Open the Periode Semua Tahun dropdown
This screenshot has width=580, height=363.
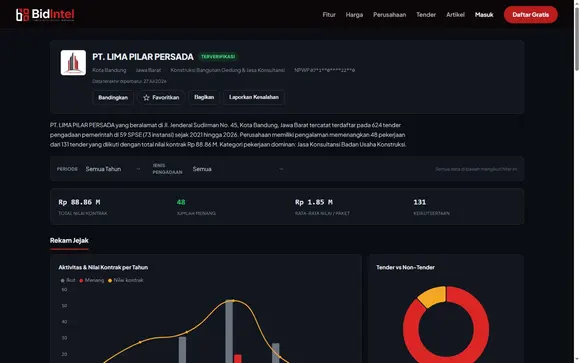(x=113, y=169)
